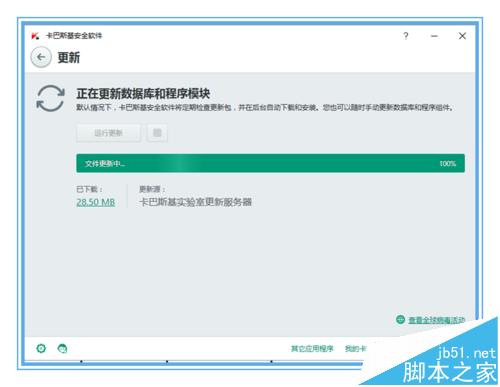Close the Kaspersky window
Screen dimensions: 500x387
pyautogui.click(x=462, y=36)
